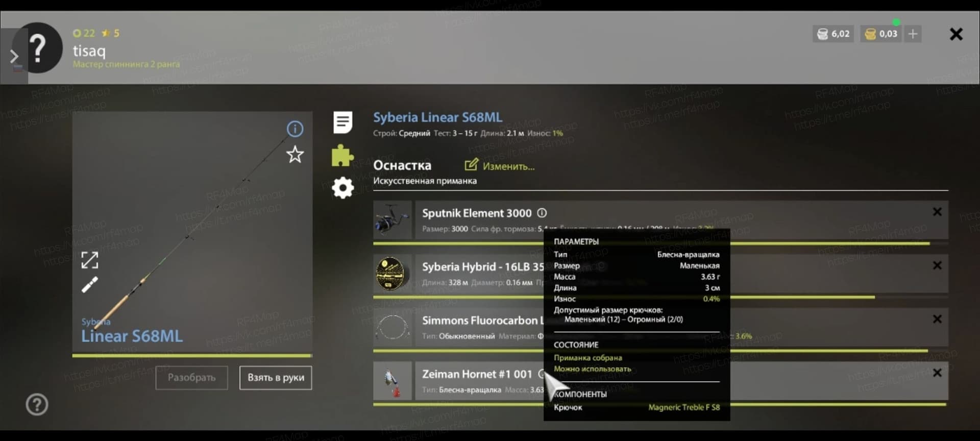Open the description notes tab icon
Screen dimensions: 980x441
pos(342,122)
